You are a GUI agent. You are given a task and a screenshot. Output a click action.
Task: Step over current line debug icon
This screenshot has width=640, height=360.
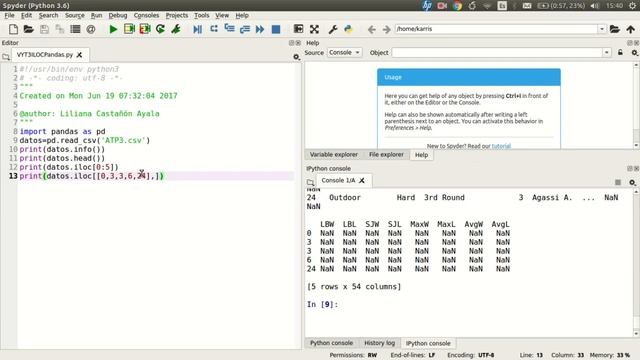tap(213, 29)
